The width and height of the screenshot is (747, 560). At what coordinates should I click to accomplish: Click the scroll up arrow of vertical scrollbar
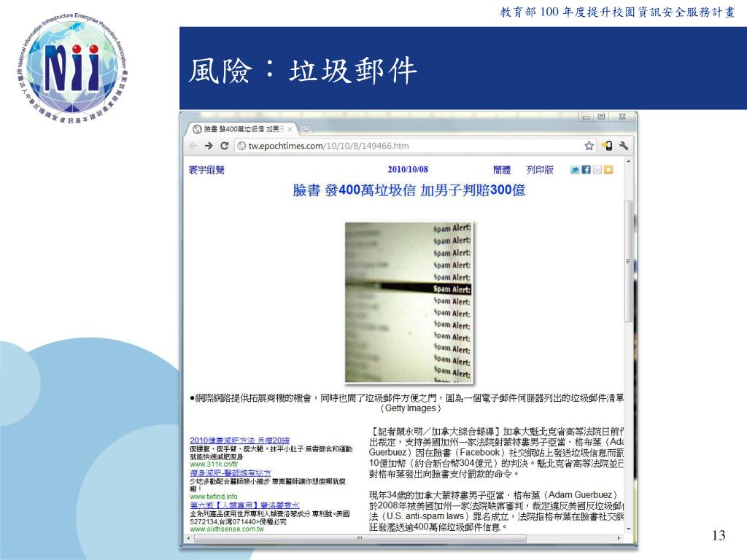[628, 162]
